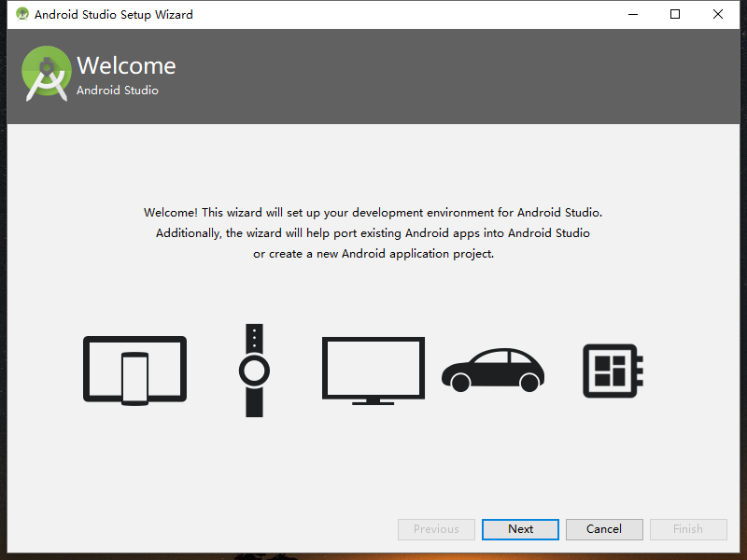Click the disabled Finish button

[x=688, y=529]
